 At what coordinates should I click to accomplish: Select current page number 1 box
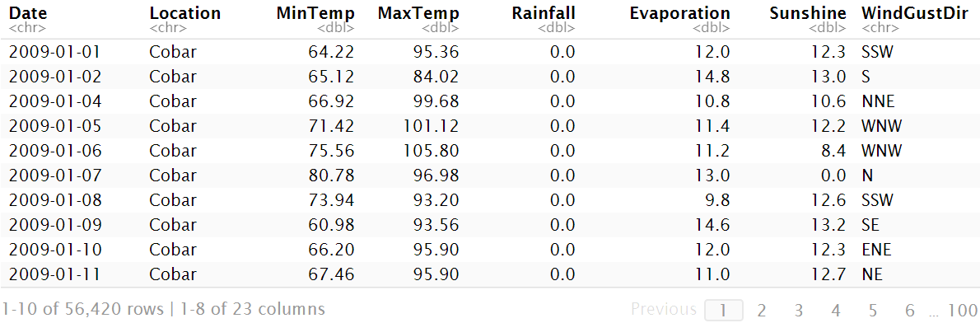[x=724, y=310]
